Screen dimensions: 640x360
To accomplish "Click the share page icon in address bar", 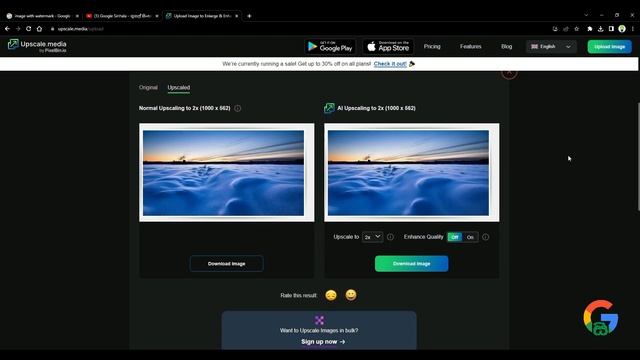I will pos(566,29).
